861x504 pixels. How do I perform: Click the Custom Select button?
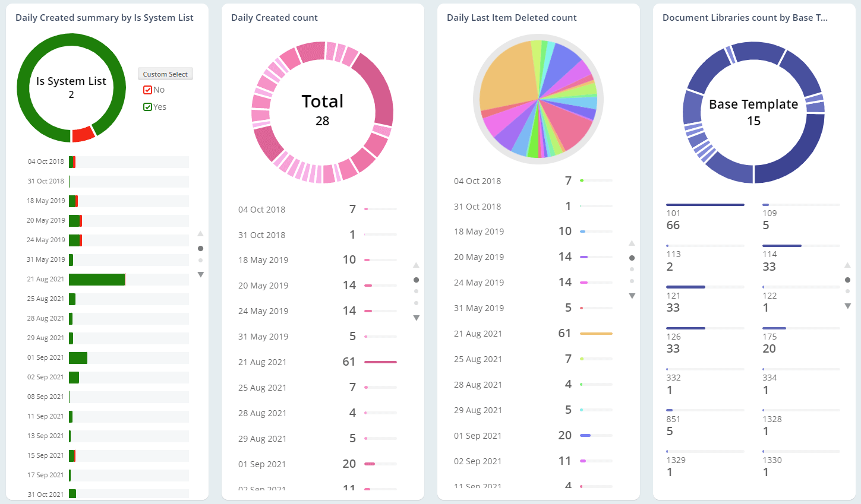pos(165,74)
